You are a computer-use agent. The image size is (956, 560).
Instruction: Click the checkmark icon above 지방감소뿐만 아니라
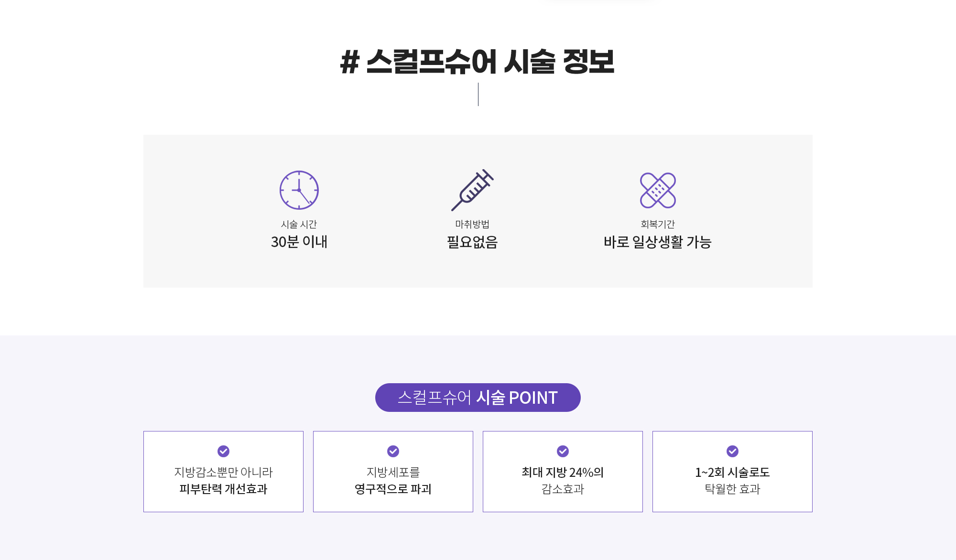(223, 451)
